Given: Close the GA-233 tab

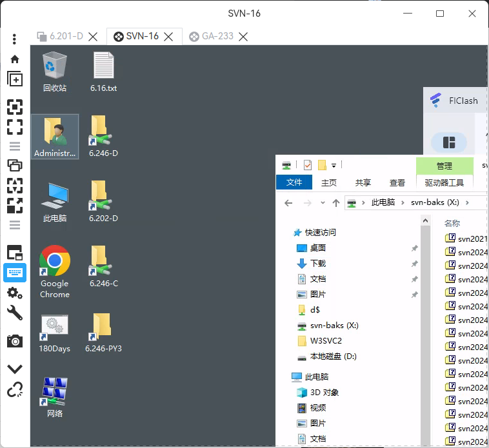Looking at the screenshot, I should pyautogui.click(x=243, y=37).
